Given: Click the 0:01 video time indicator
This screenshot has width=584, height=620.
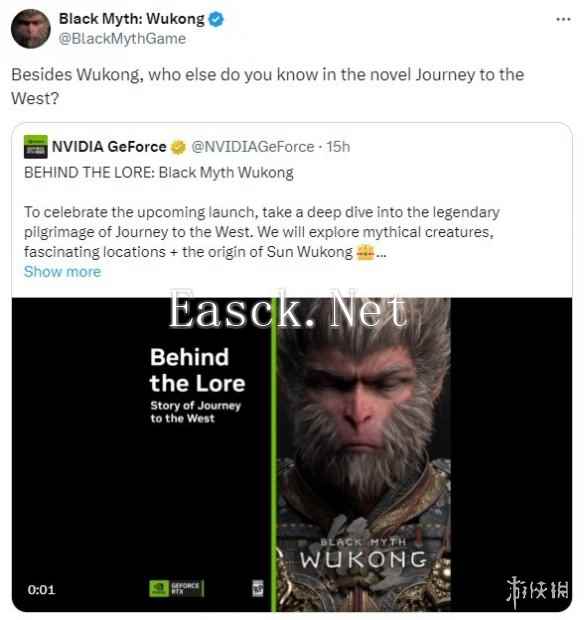Looking at the screenshot, I should click(42, 590).
